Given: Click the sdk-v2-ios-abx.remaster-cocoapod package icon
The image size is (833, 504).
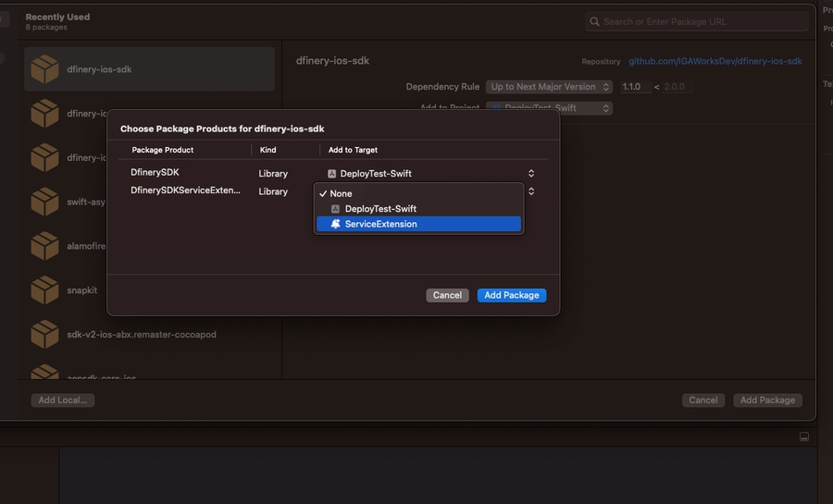Looking at the screenshot, I should pos(44,335).
